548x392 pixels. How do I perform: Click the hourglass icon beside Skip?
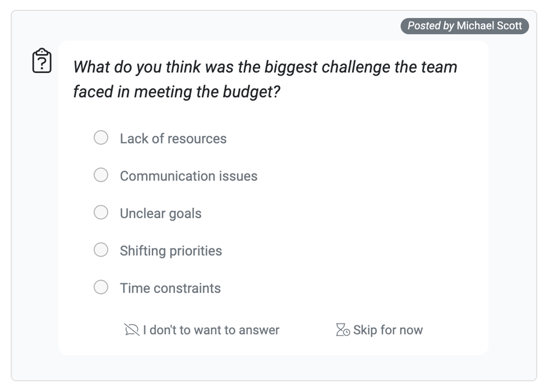click(x=342, y=330)
